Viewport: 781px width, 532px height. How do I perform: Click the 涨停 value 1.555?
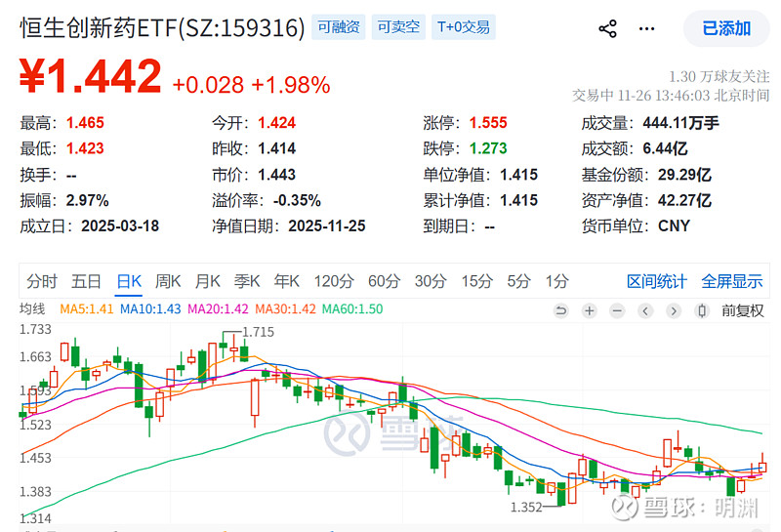click(488, 123)
